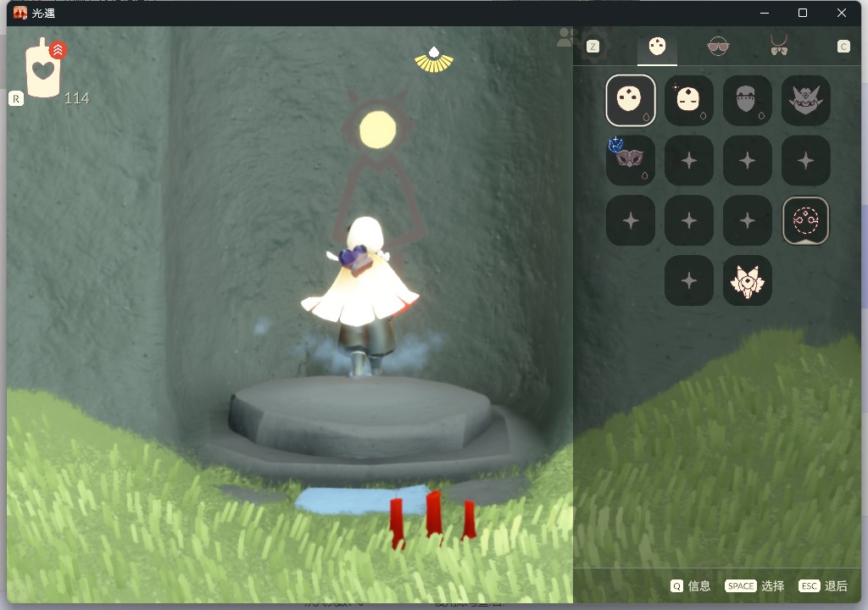This screenshot has width=868, height=610.
Task: Click the red upgrade badge on candle
Action: (58, 50)
